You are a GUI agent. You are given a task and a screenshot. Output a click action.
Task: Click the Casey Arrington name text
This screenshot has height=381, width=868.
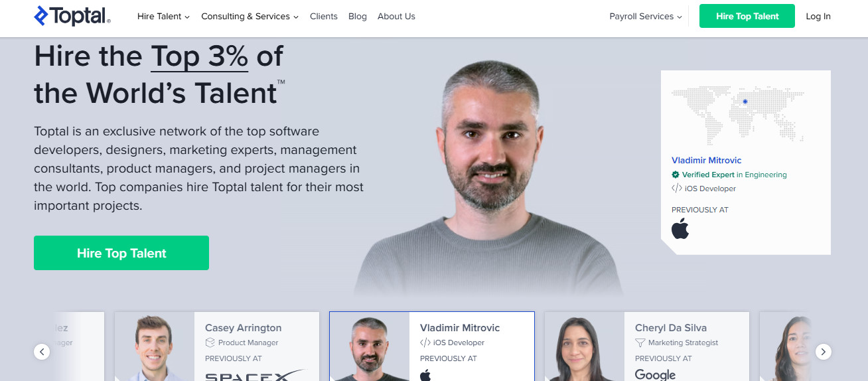click(243, 328)
